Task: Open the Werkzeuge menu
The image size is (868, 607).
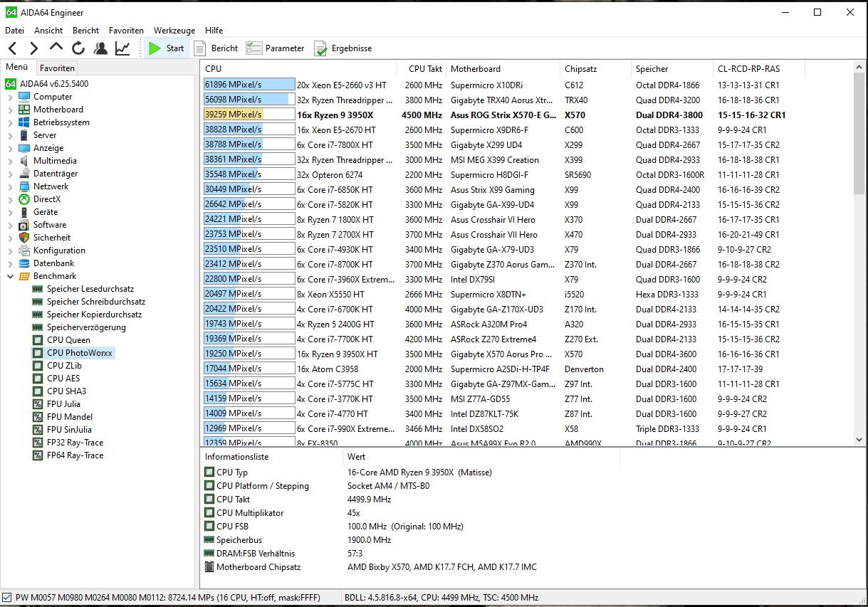Action: tap(174, 31)
